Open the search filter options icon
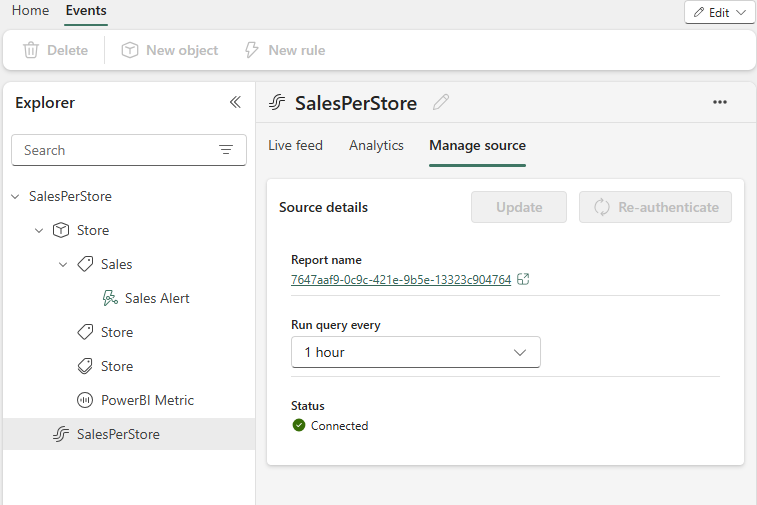Screen dimensions: 757x505 (x=226, y=150)
